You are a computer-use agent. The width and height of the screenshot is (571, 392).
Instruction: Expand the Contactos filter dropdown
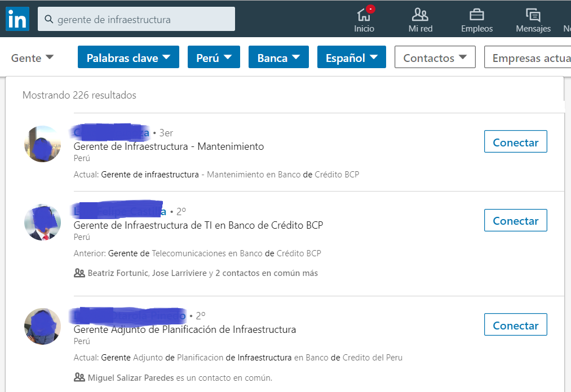435,57
